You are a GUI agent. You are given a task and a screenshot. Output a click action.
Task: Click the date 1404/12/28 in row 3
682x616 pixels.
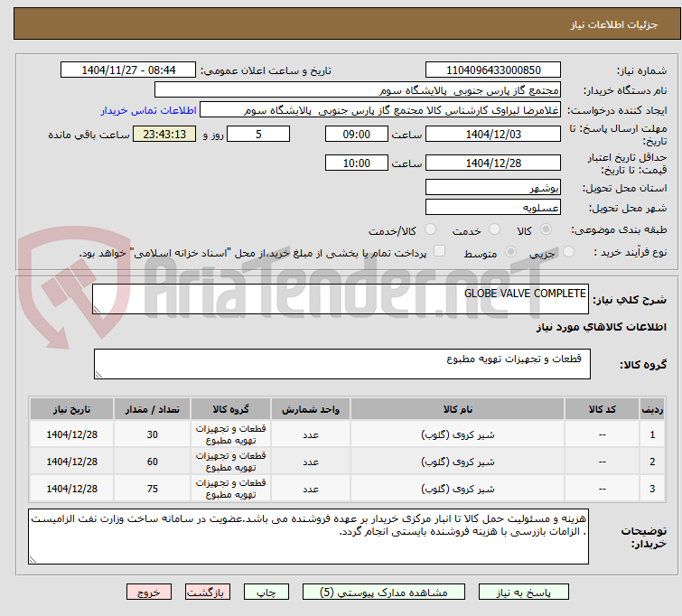coord(71,489)
